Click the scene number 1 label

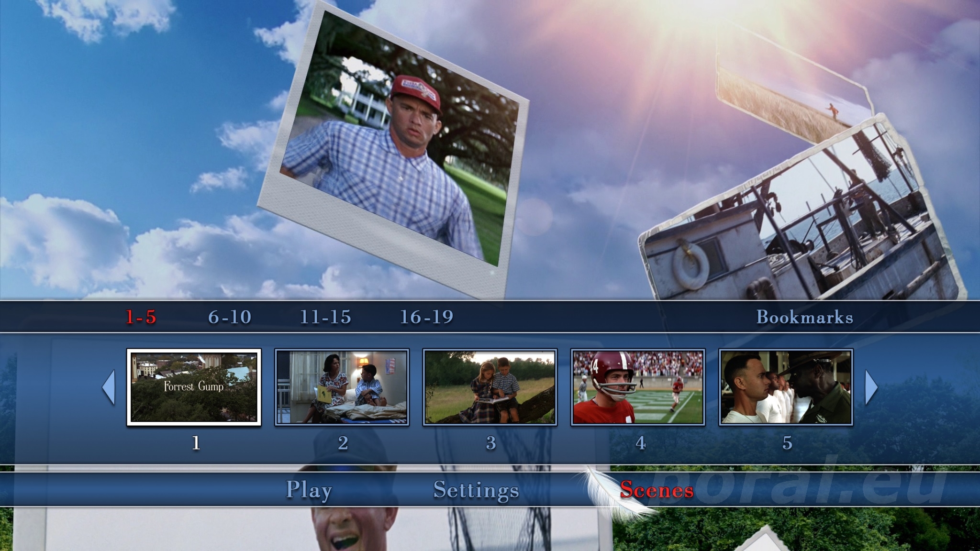pos(196,443)
